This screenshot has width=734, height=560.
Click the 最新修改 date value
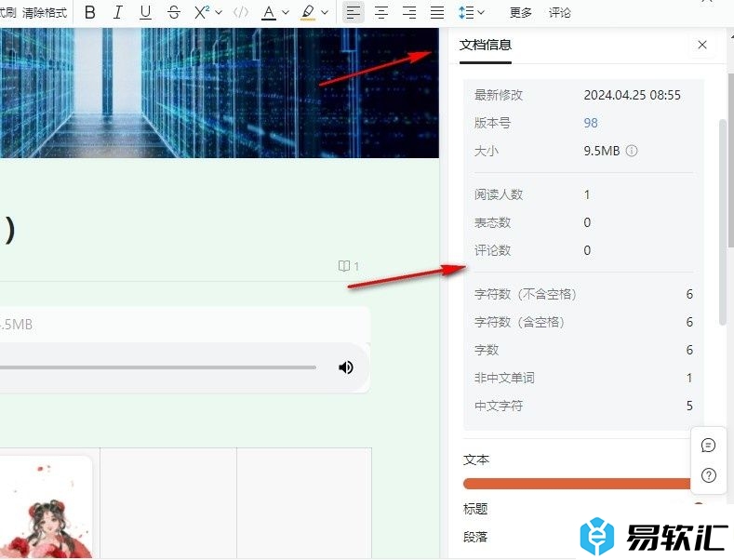click(632, 95)
